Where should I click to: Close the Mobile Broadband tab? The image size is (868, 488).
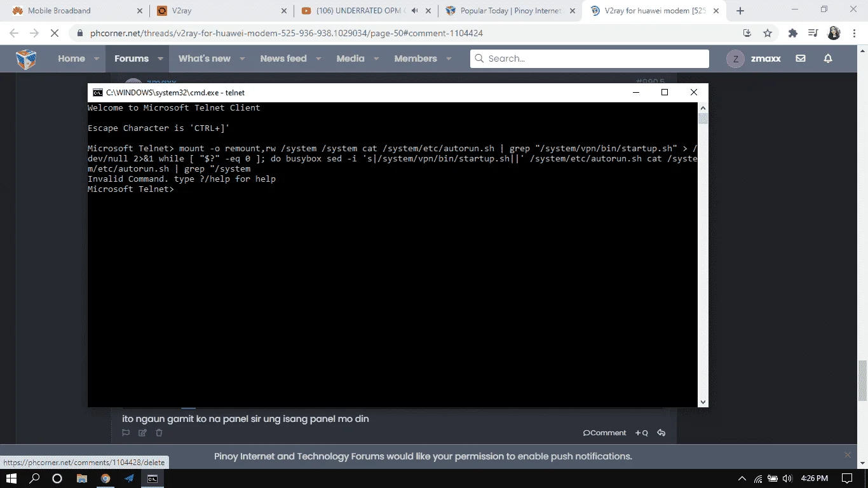[139, 11]
